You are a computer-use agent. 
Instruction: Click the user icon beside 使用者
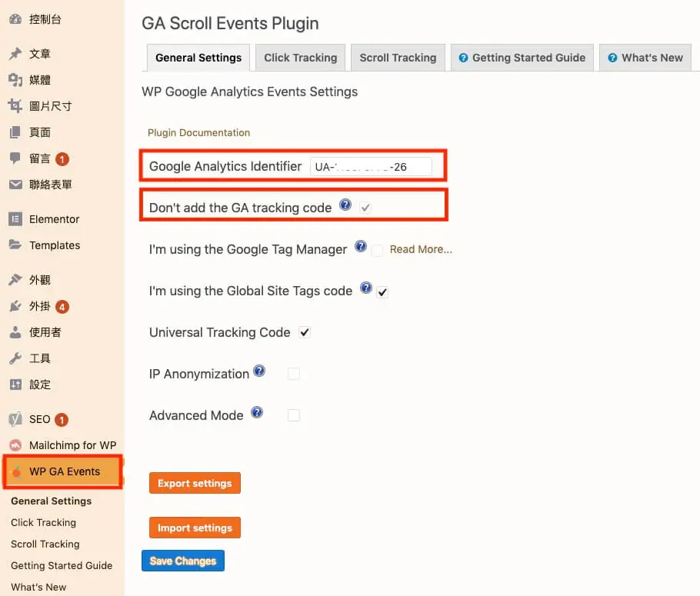[x=15, y=332]
